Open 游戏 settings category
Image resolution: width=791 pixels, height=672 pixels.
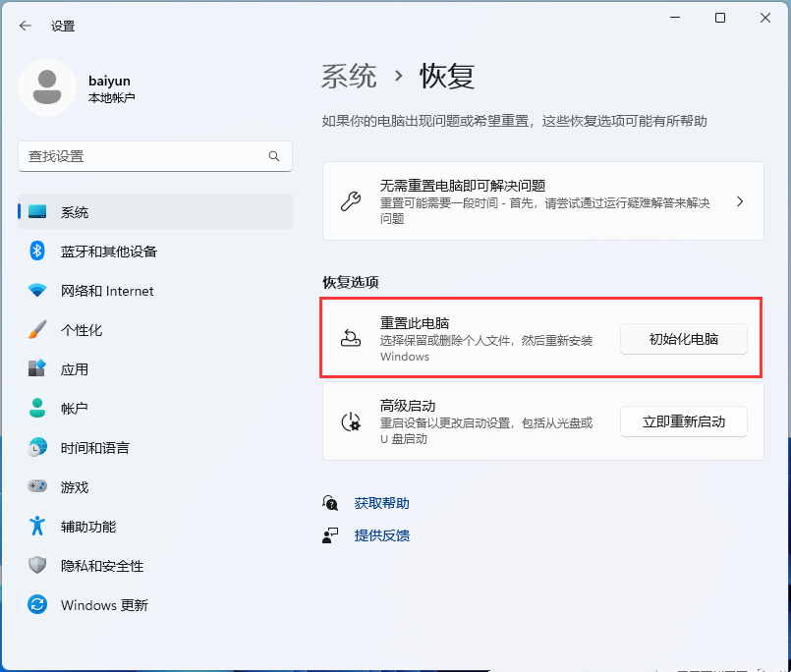[155, 486]
